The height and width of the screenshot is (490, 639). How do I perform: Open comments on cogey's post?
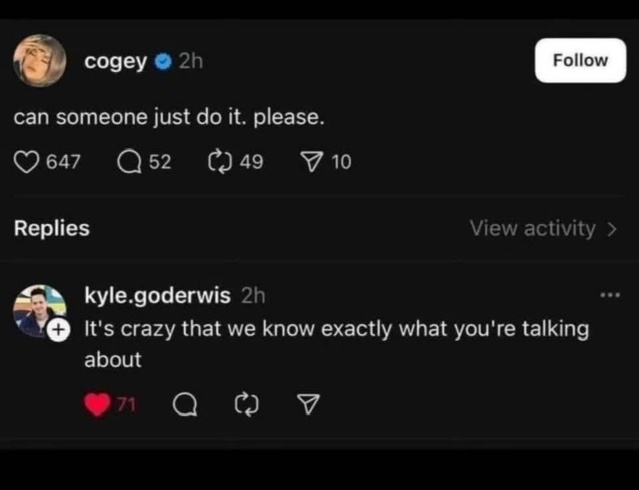tap(130, 162)
